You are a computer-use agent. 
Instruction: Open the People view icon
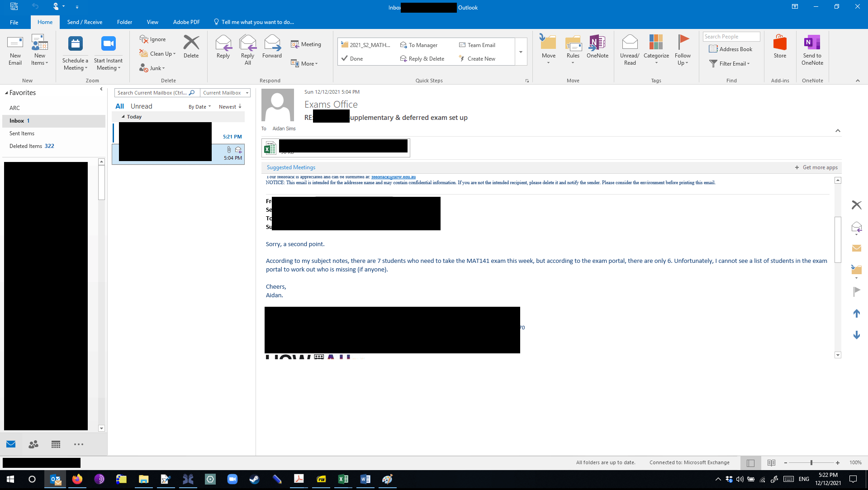[33, 444]
